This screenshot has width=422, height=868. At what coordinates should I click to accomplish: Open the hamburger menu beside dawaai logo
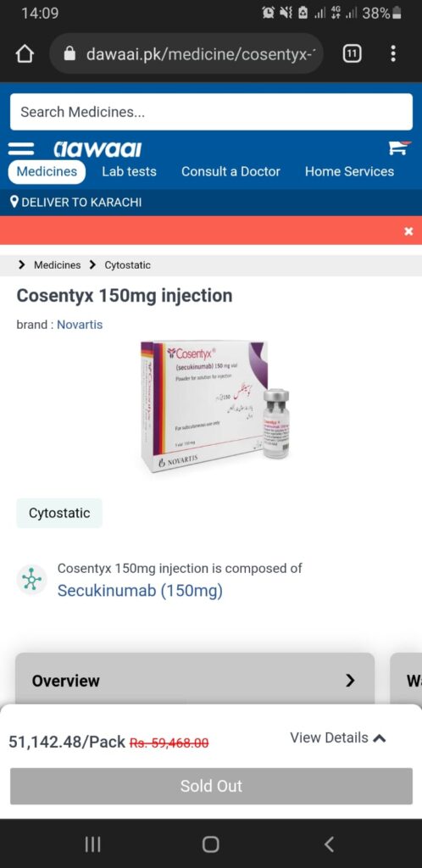click(21, 149)
